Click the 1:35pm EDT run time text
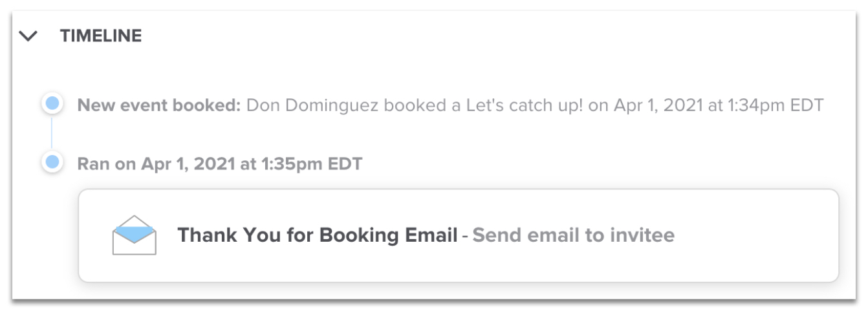The width and height of the screenshot is (868, 309). (x=312, y=164)
